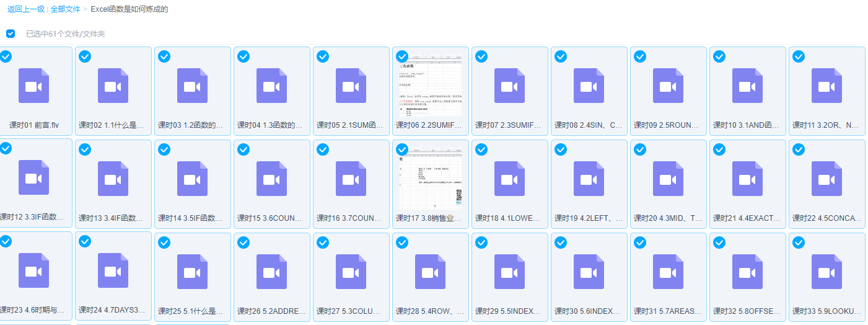Open video icon for 课时18 4.1LOWE
The width and height of the screenshot is (868, 325).
pyautogui.click(x=509, y=179)
